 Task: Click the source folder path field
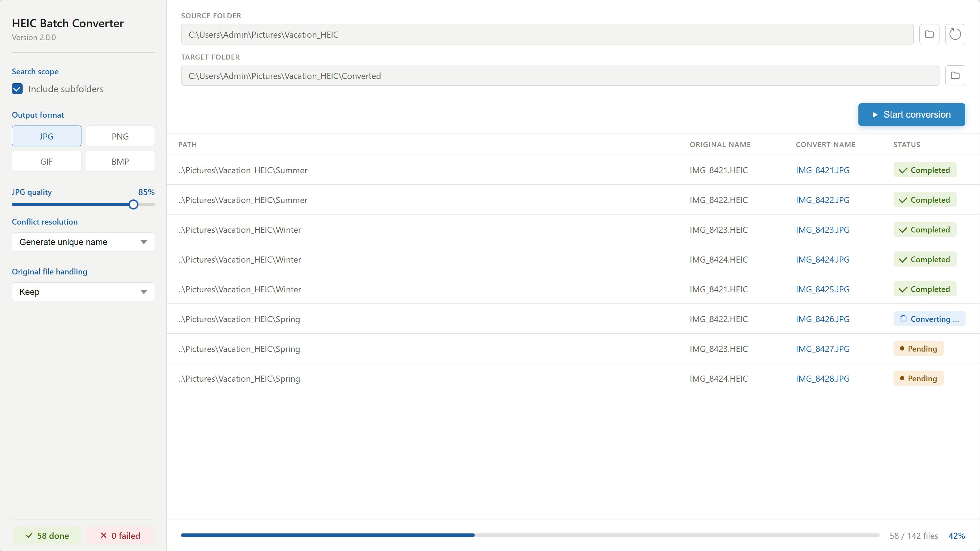coord(547,34)
